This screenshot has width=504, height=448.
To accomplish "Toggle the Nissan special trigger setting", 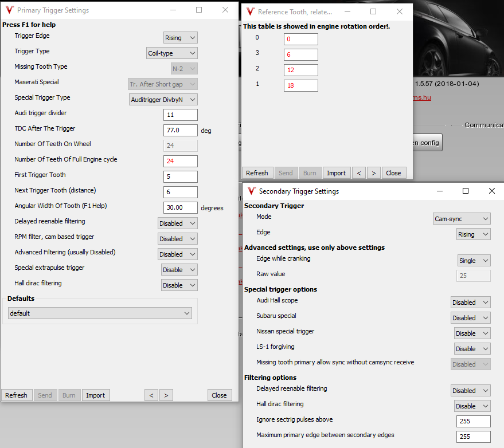I will (x=472, y=333).
